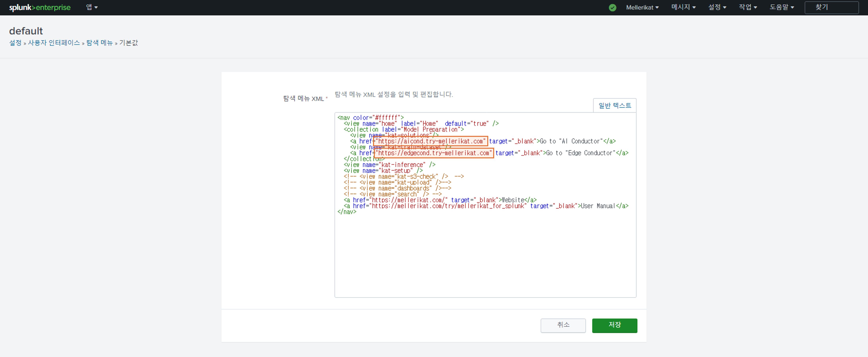The width and height of the screenshot is (868, 357).
Task: Expand the 메시지 messages menu
Action: tap(683, 7)
